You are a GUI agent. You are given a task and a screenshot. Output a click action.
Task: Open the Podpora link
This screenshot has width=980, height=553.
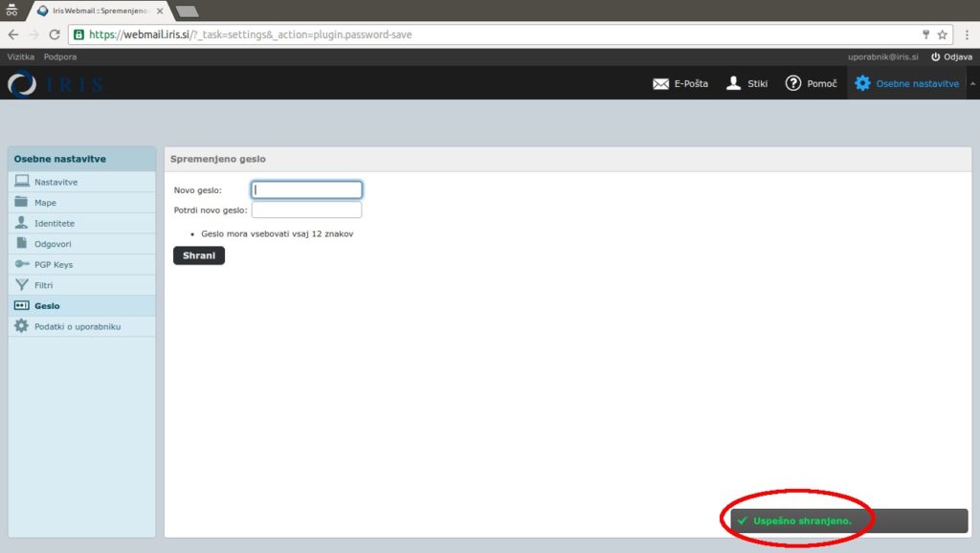[x=60, y=56]
